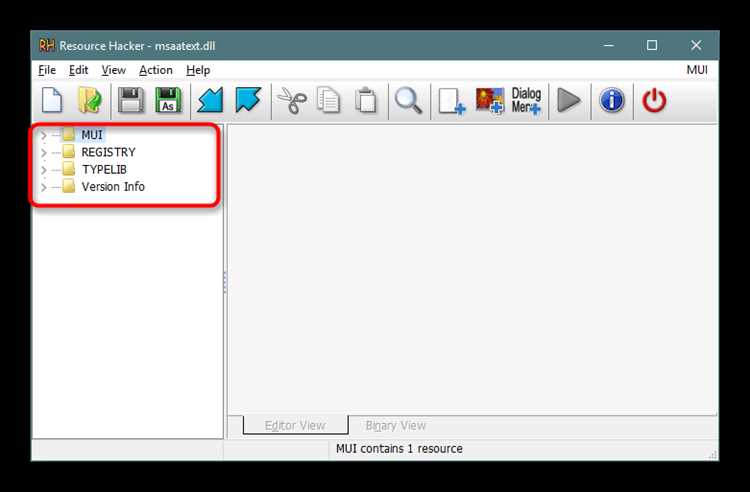Switch to the Editor View tab
The width and height of the screenshot is (750, 492).
tap(295, 425)
